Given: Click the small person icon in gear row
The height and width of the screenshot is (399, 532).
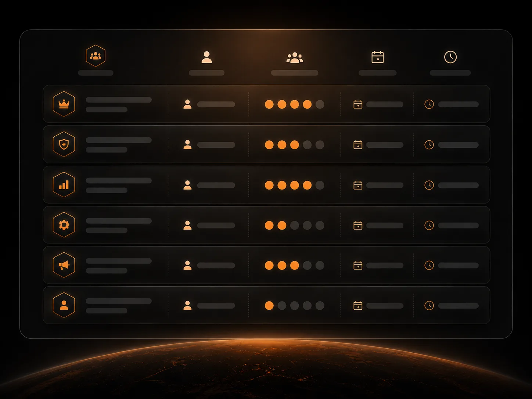Looking at the screenshot, I should click(187, 225).
